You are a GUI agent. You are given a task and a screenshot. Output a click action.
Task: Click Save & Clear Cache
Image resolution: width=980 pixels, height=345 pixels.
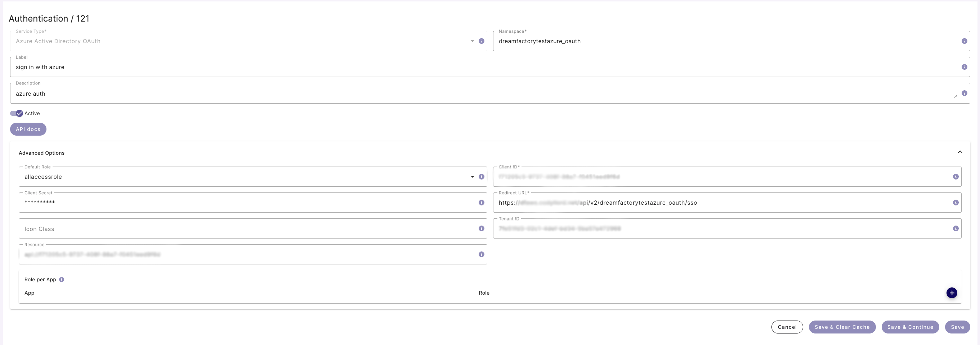coord(842,327)
